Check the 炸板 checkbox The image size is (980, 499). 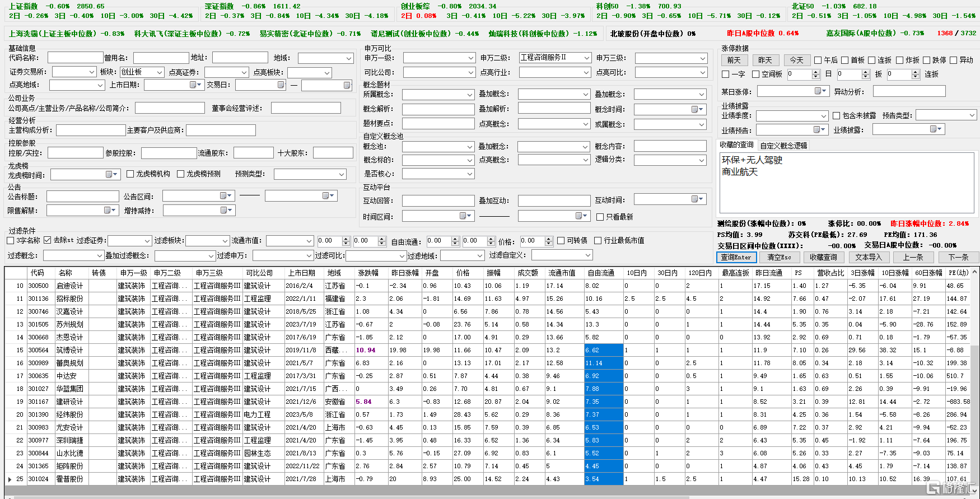900,60
